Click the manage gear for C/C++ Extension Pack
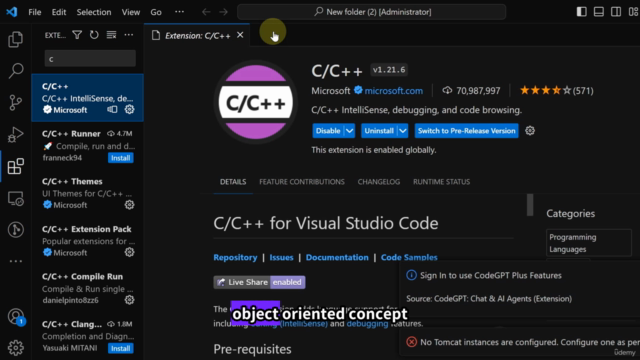 coord(129,252)
